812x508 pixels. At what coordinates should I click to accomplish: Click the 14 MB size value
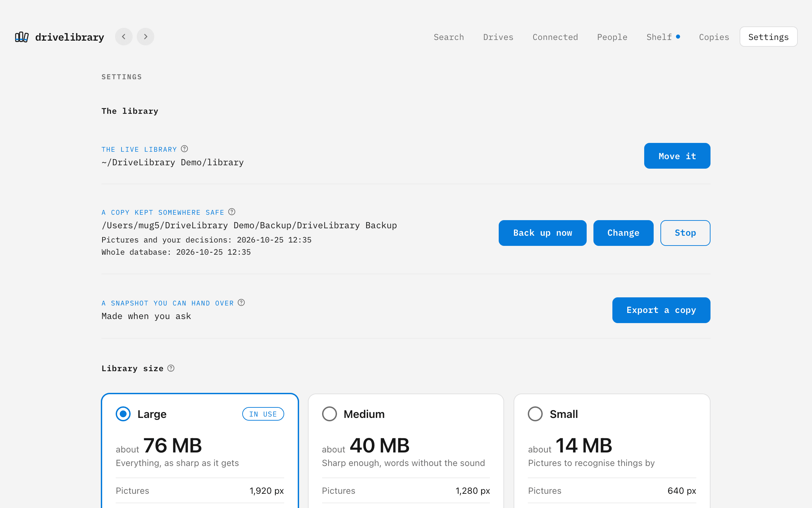(x=584, y=445)
